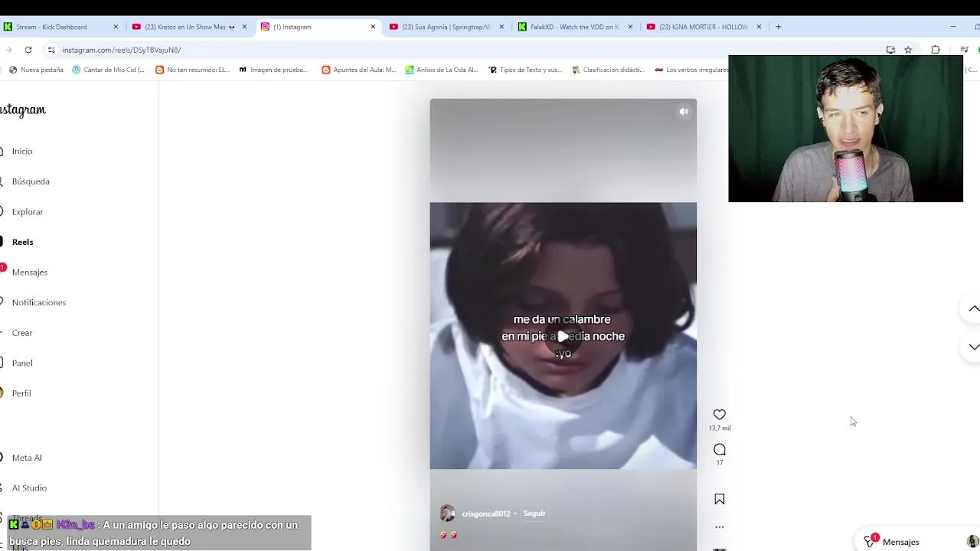Image resolution: width=980 pixels, height=551 pixels.
Task: Open Clasificación didácti bookmark
Action: 608,70
